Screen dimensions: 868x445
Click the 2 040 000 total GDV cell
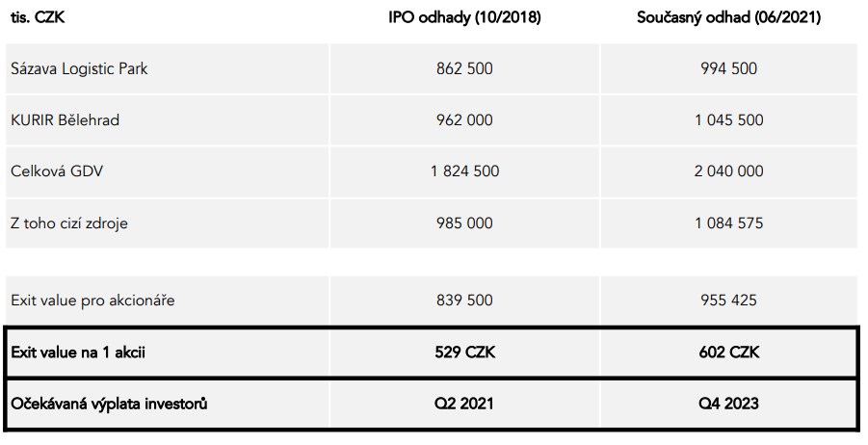click(x=729, y=171)
